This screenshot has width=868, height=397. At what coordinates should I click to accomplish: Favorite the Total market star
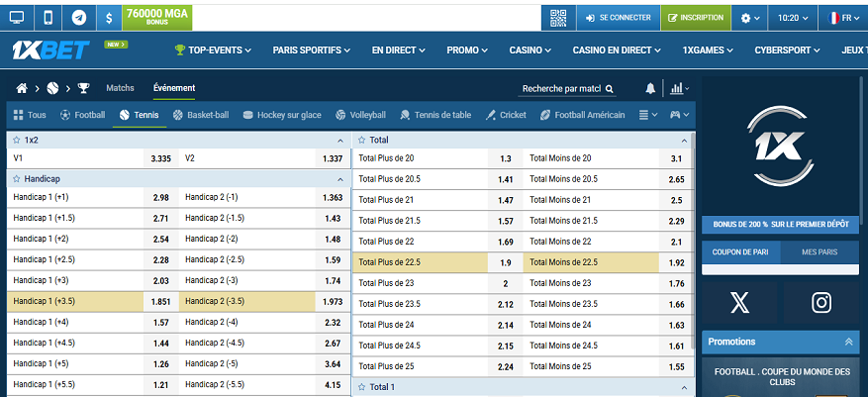362,140
